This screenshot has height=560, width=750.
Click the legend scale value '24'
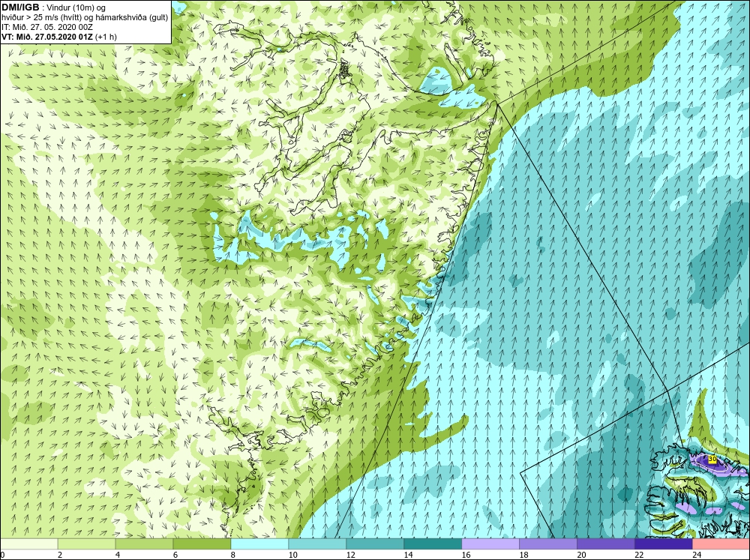click(x=697, y=555)
